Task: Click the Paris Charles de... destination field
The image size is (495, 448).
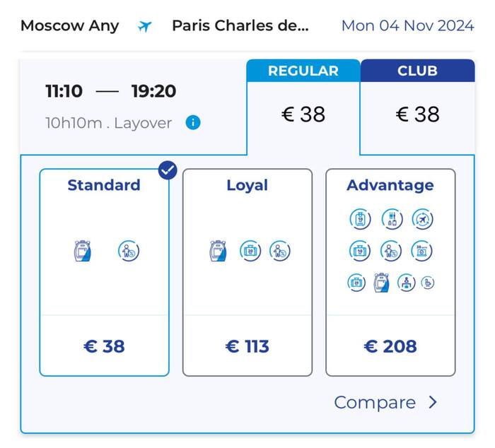Action: click(x=240, y=26)
